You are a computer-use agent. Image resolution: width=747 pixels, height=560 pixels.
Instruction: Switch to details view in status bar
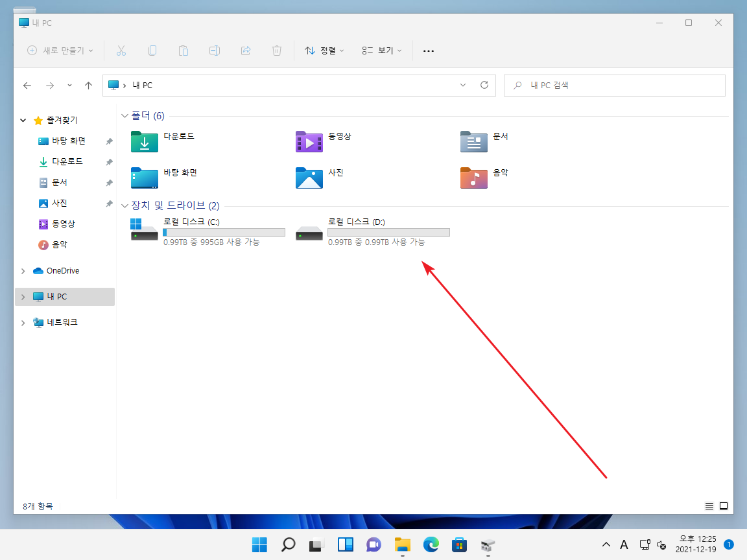709,506
